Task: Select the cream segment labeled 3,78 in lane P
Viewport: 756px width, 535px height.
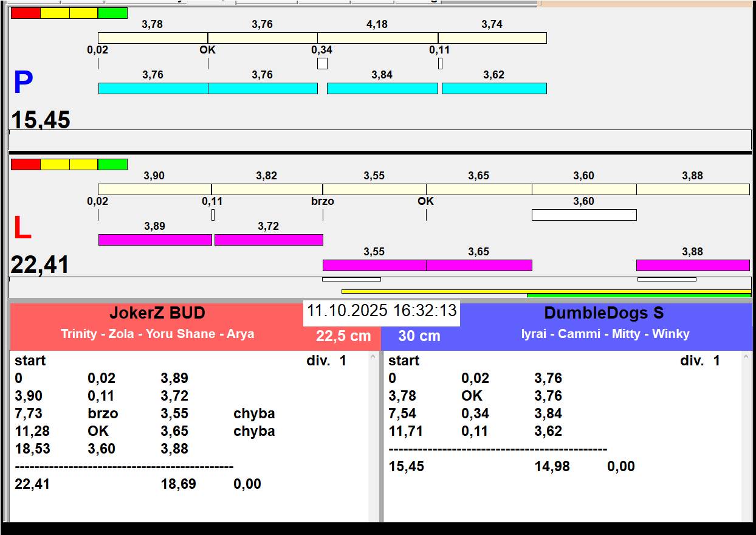Action: (x=153, y=38)
